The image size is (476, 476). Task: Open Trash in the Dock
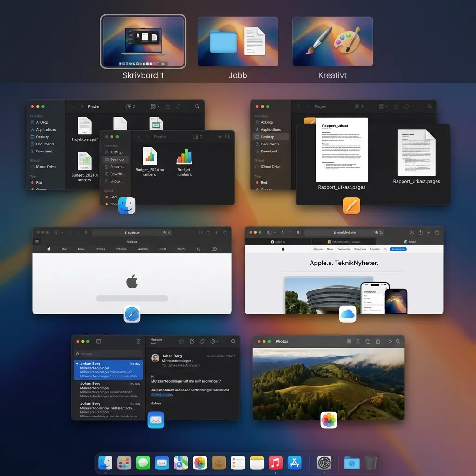point(371,463)
